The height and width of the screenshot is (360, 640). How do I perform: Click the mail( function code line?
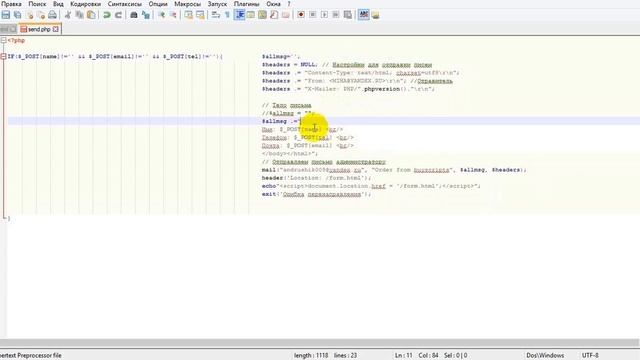pos(394,170)
